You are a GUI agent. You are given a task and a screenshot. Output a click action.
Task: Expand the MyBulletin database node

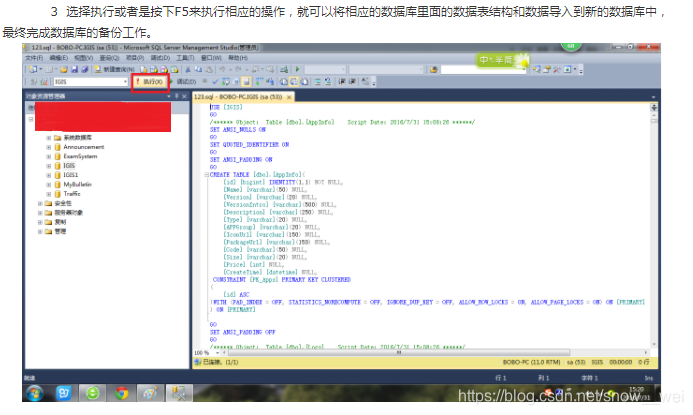click(x=49, y=184)
